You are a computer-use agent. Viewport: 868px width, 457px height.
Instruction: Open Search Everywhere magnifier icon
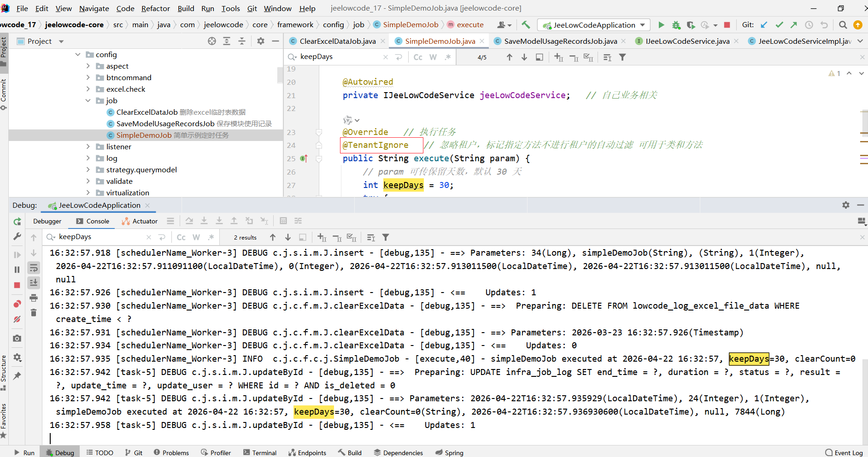843,25
